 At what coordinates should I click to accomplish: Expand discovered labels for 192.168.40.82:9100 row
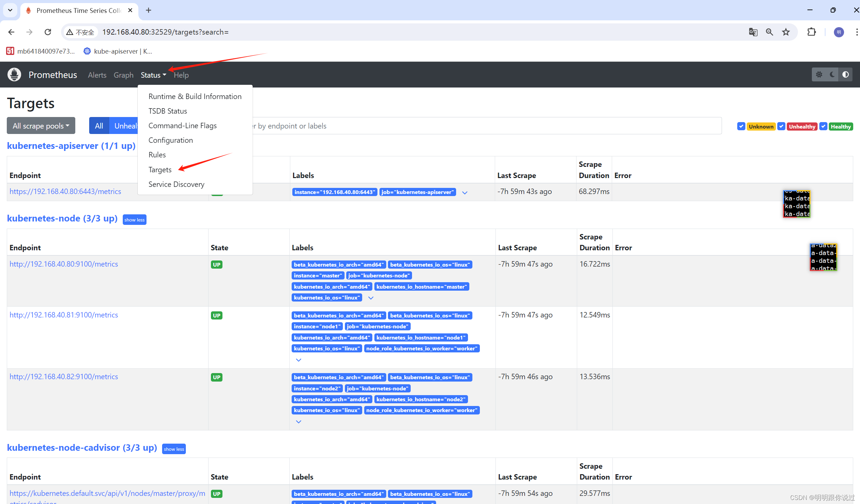point(299,422)
